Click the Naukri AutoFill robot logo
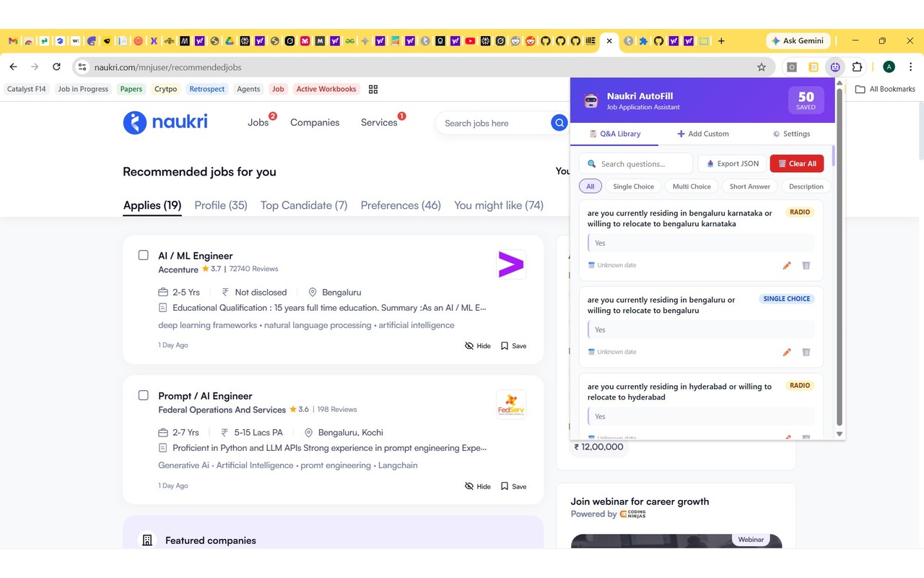 [590, 100]
